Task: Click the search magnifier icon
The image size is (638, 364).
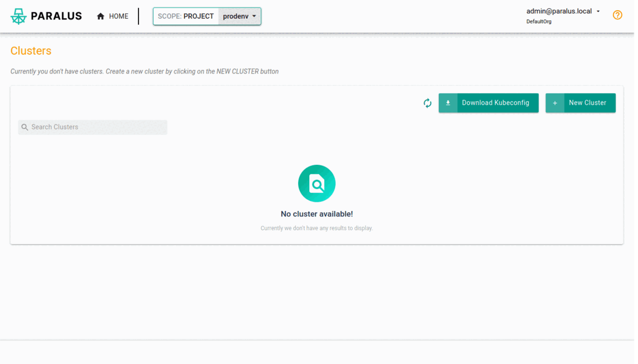Action: point(25,127)
